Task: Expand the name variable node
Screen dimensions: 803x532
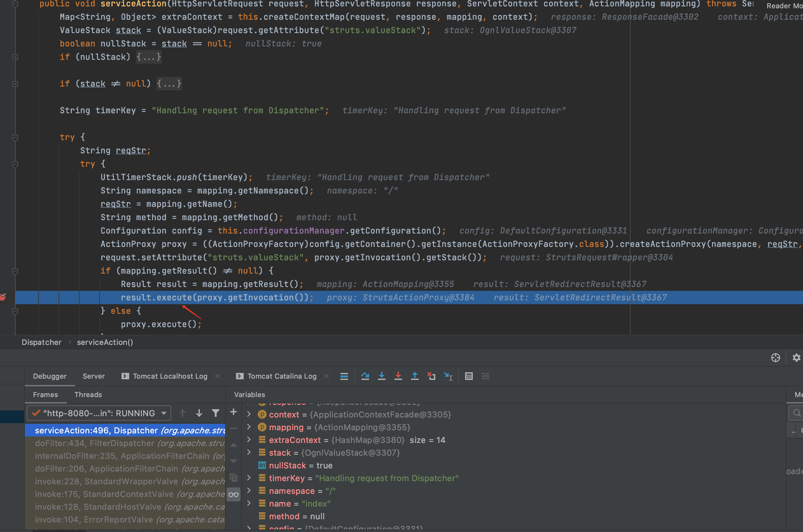Action: click(249, 503)
